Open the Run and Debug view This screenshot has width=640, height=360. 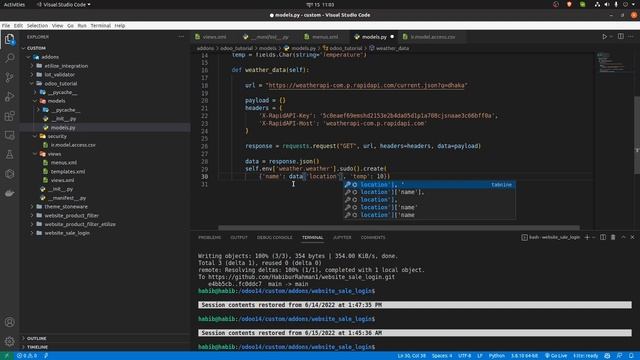[9, 97]
